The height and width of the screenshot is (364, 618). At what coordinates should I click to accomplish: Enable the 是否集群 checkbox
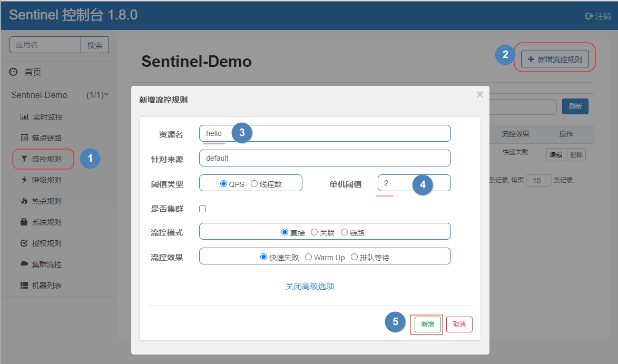(x=203, y=209)
